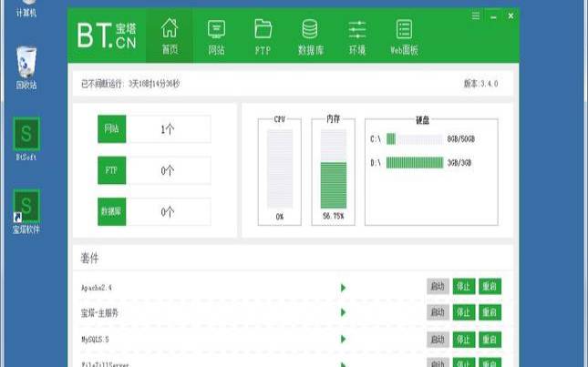The image size is (588, 367).
Task: Go to the 数据库 database tab
Action: point(310,37)
